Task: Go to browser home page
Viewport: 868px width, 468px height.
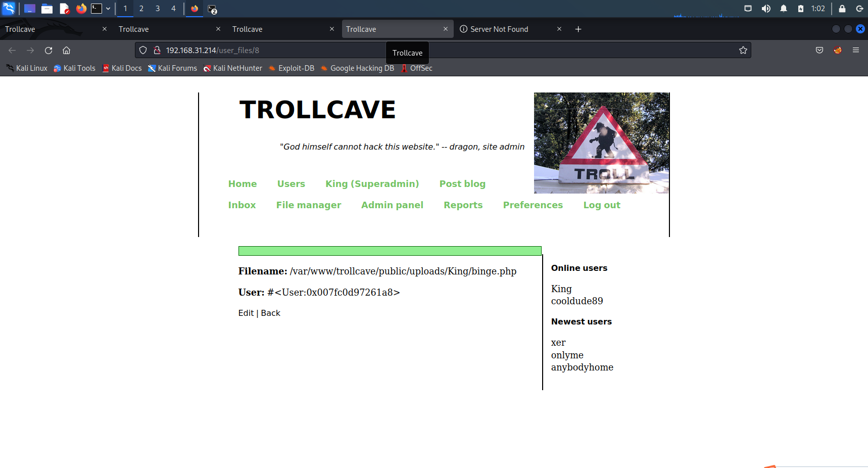Action: [x=66, y=50]
